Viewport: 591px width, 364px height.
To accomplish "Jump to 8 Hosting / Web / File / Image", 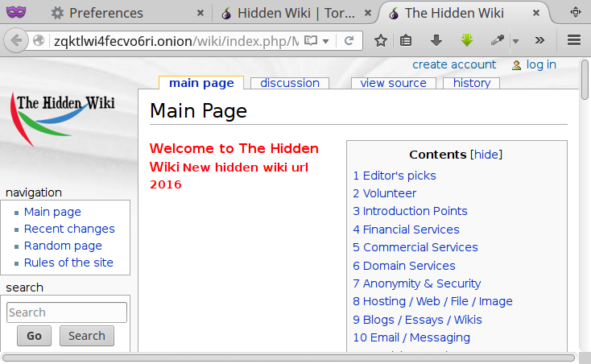I will [432, 301].
